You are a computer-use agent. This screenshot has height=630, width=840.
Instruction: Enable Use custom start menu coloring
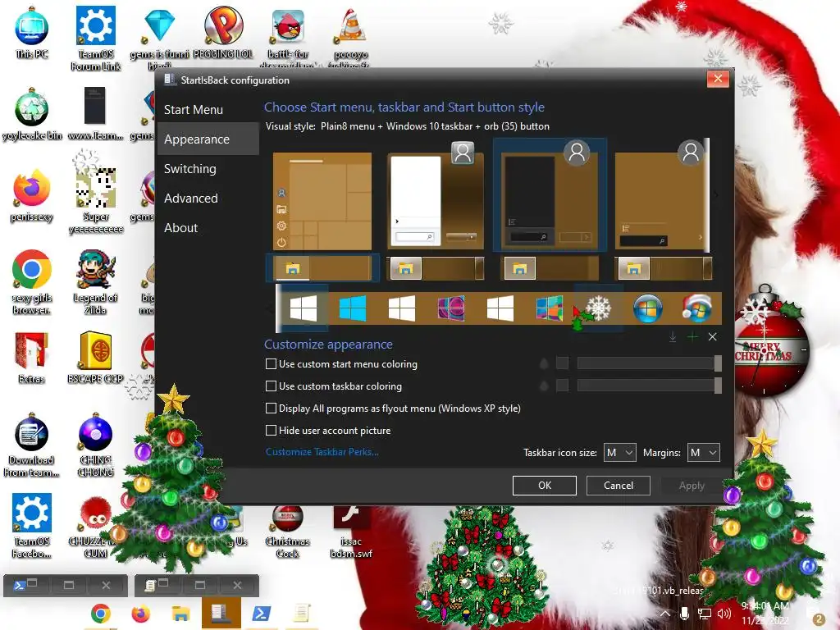tap(271, 364)
